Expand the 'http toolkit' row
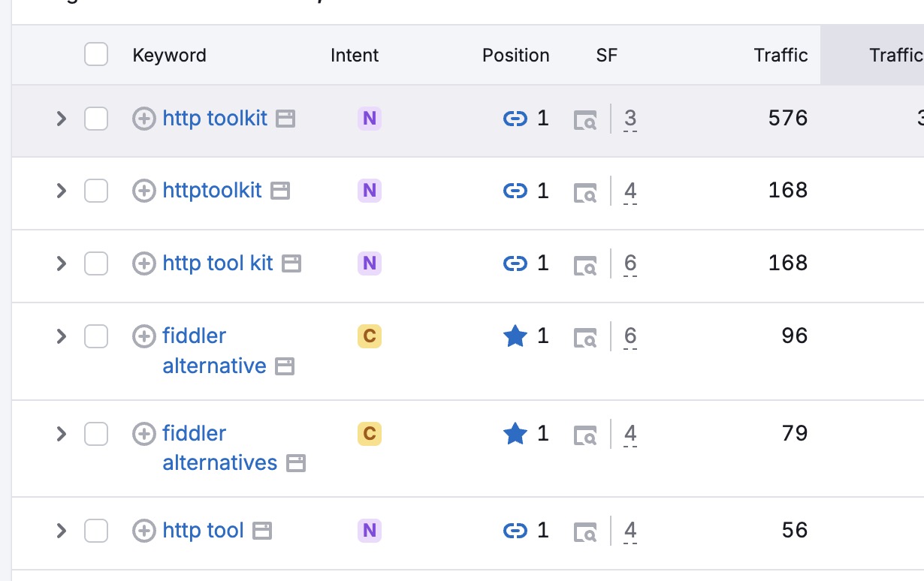The image size is (924, 581). [62, 119]
